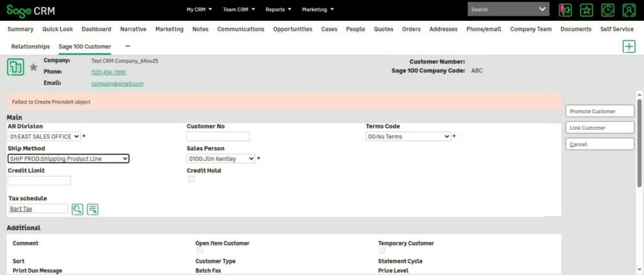The image size is (644, 275).
Task: Click the company building icon
Action: point(16,67)
